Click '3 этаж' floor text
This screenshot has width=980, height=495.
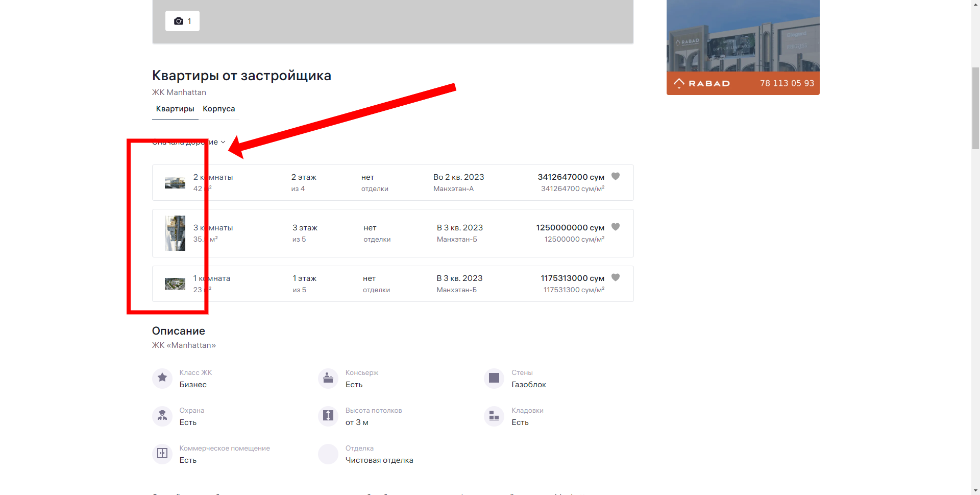pyautogui.click(x=305, y=227)
